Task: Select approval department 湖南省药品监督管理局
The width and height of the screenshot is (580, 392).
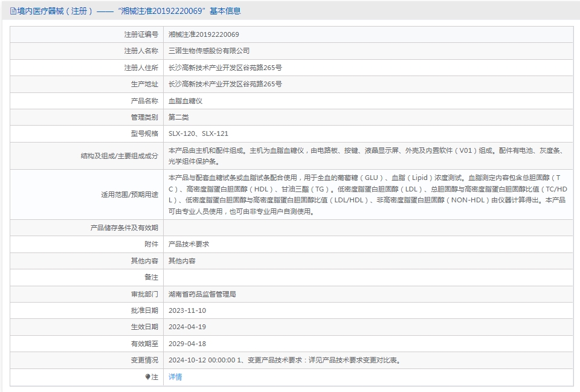Action: point(202,294)
